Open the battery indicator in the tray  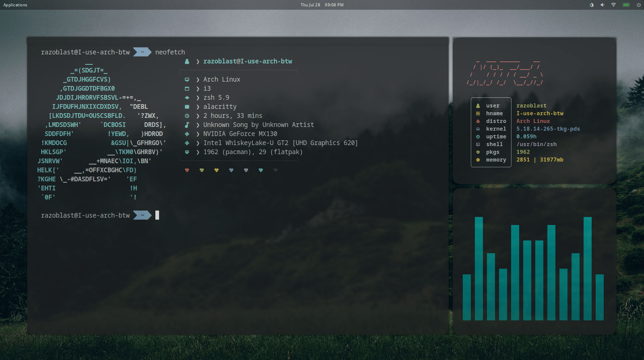point(626,5)
